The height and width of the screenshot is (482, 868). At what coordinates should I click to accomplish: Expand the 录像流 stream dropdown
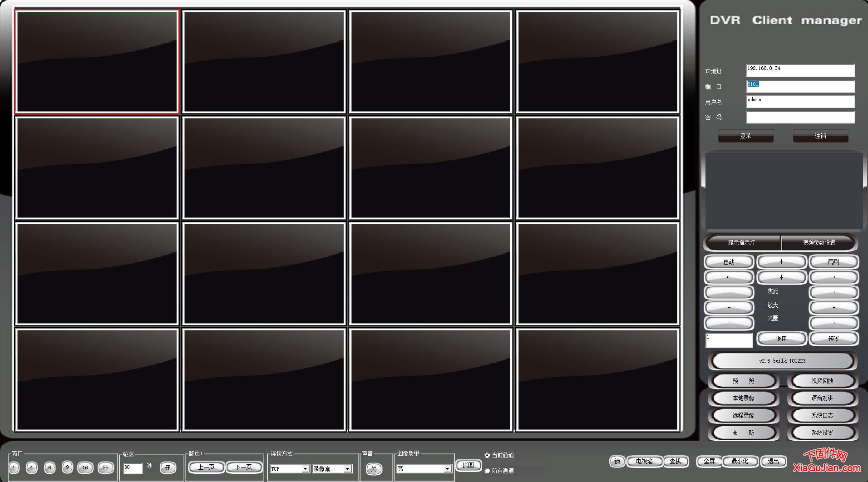(x=347, y=469)
